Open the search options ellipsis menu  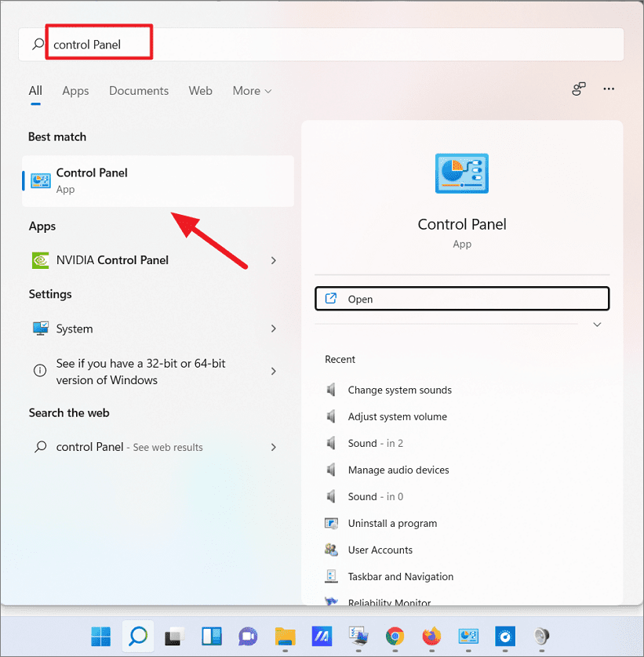(x=609, y=89)
